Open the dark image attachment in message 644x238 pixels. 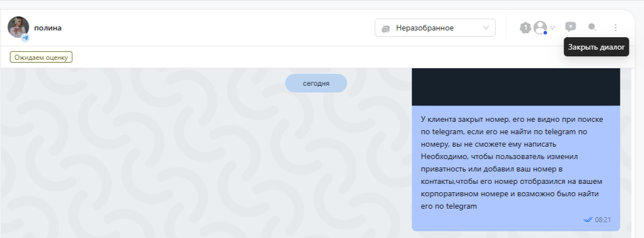point(516,86)
